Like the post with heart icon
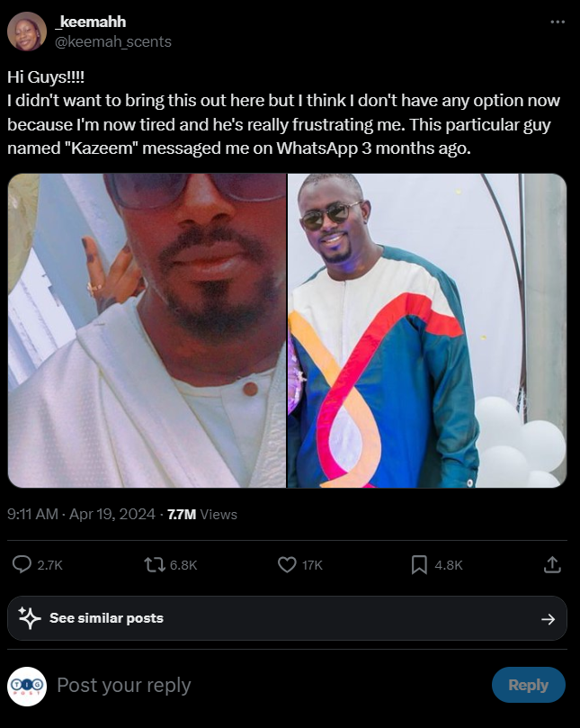This screenshot has width=580, height=728. click(x=287, y=564)
